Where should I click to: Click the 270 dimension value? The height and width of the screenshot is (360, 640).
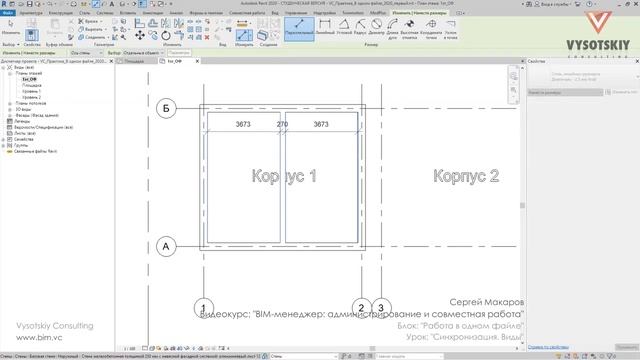click(x=282, y=124)
